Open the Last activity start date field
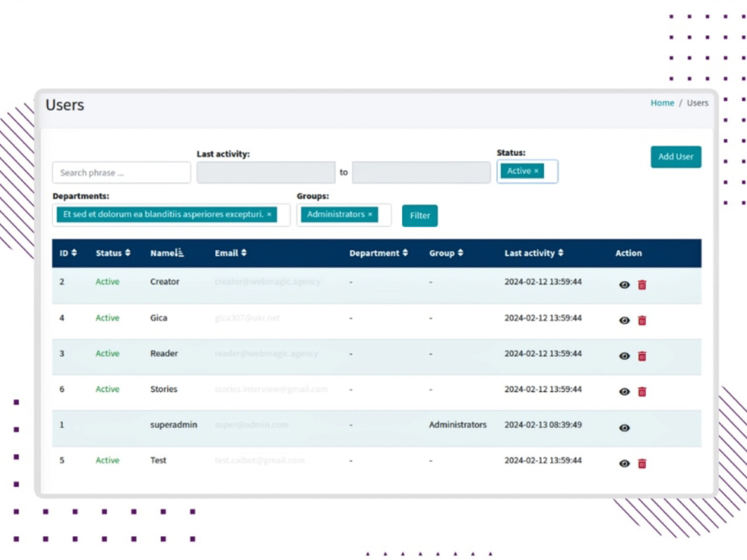Screen dimensions: 747x560 (x=266, y=172)
